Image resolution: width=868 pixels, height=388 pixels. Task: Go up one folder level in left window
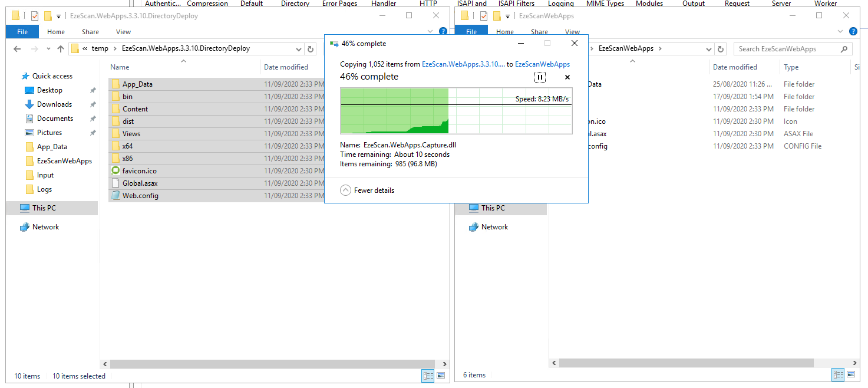coord(61,49)
